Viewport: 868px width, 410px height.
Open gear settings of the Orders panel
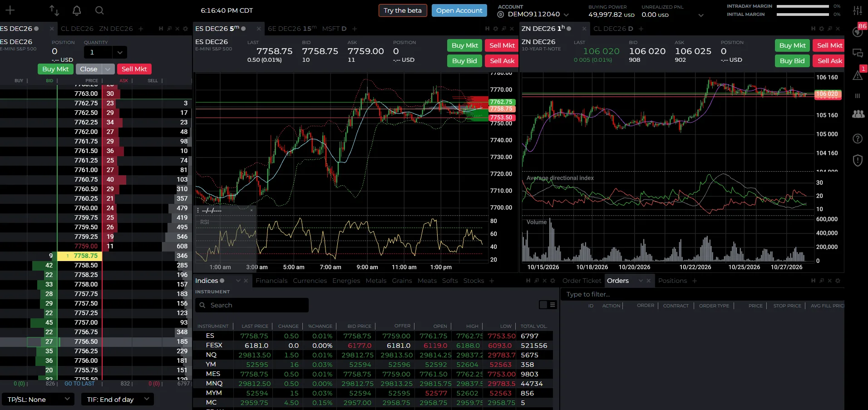pyautogui.click(x=838, y=281)
